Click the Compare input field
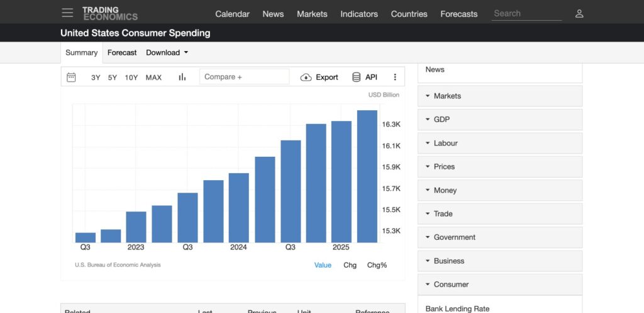 245,77
